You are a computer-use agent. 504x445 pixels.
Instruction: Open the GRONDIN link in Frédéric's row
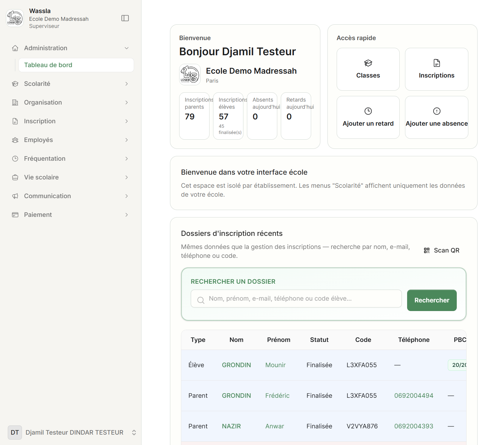click(x=237, y=396)
